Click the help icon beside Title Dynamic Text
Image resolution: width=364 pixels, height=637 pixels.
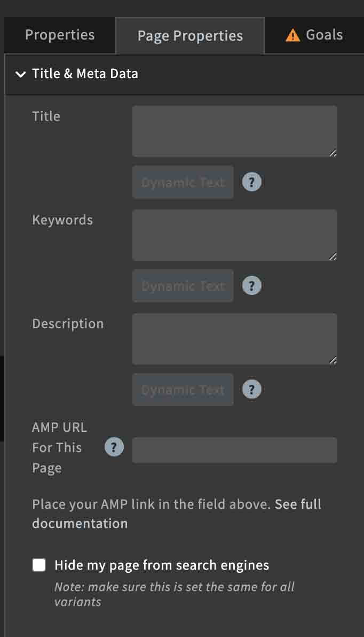coord(251,182)
